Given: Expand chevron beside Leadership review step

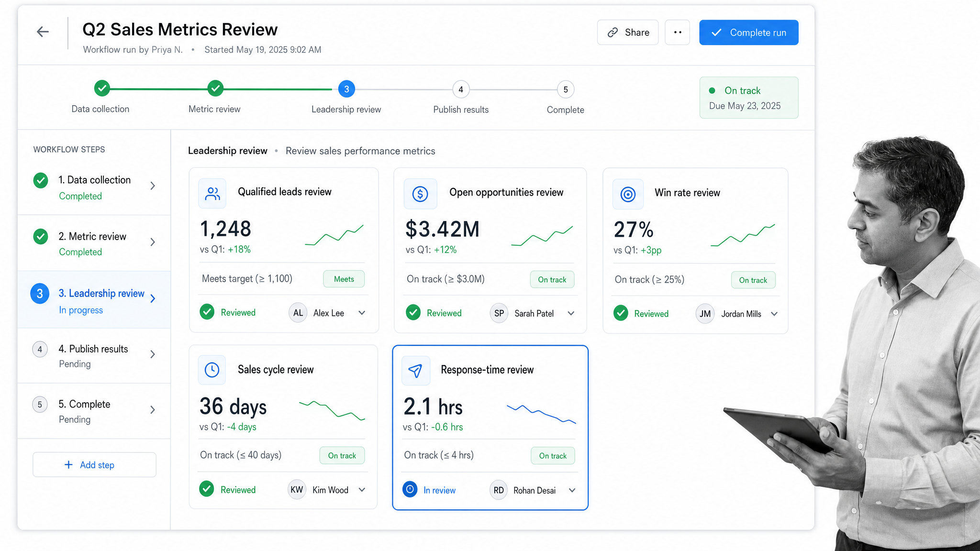Looking at the screenshot, I should 153,298.
